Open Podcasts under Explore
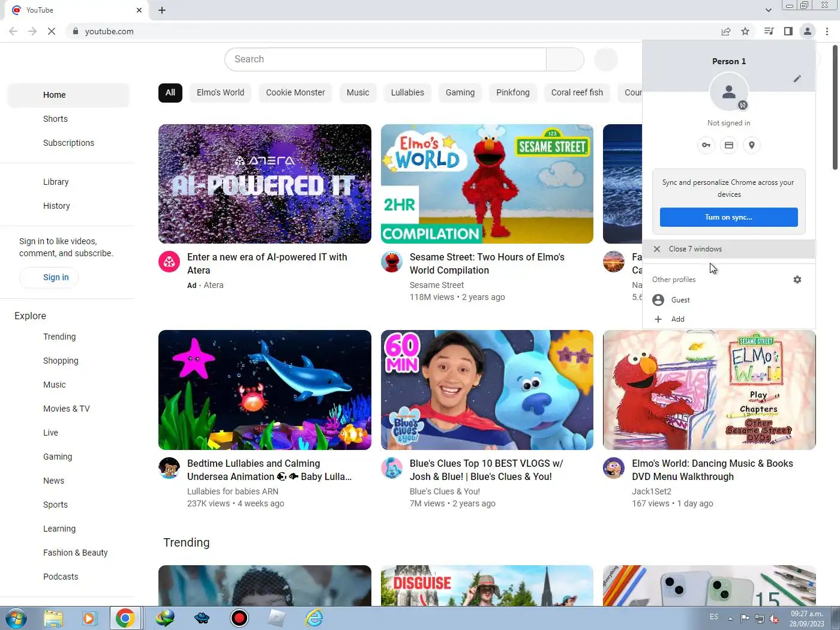This screenshot has width=840, height=630. [x=68, y=577]
